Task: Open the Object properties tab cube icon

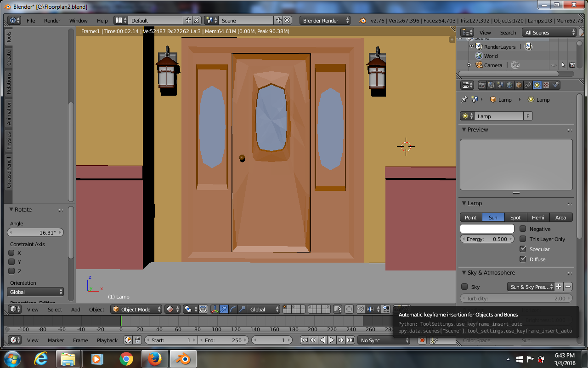Action: point(519,85)
